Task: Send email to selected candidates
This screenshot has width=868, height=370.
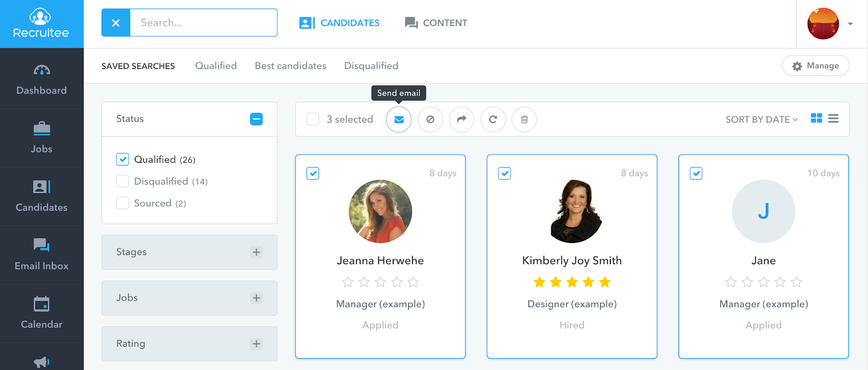Action: pos(399,119)
